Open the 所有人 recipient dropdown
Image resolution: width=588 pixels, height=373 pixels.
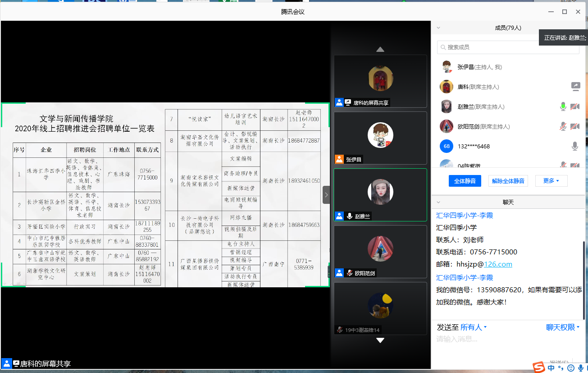(x=473, y=327)
